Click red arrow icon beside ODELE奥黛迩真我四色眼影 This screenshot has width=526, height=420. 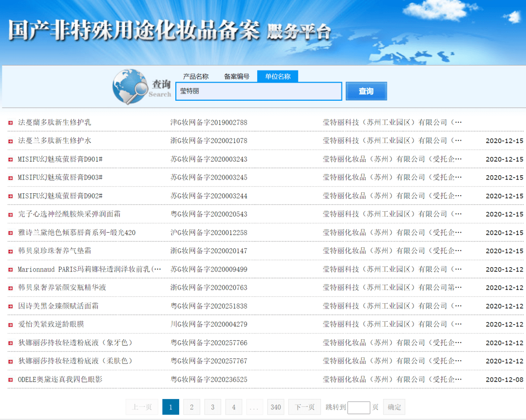pos(10,380)
